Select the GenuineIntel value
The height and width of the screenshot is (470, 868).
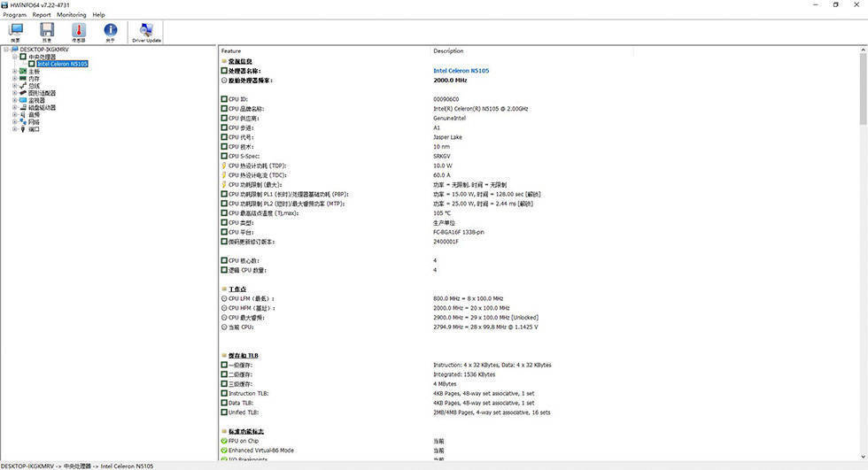click(450, 119)
